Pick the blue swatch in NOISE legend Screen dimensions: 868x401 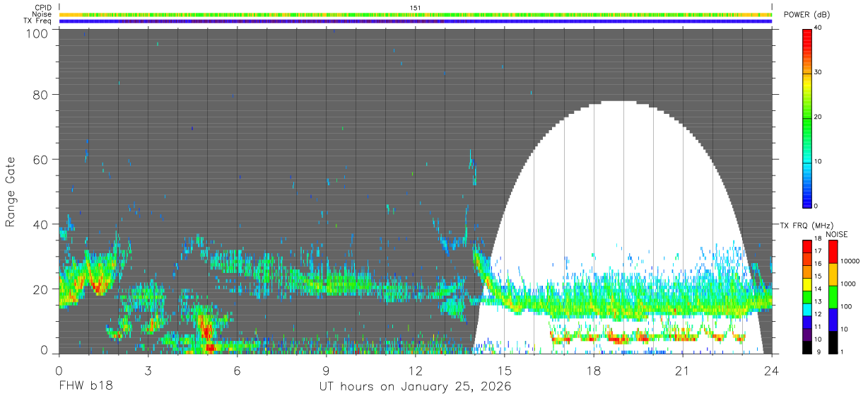click(833, 319)
